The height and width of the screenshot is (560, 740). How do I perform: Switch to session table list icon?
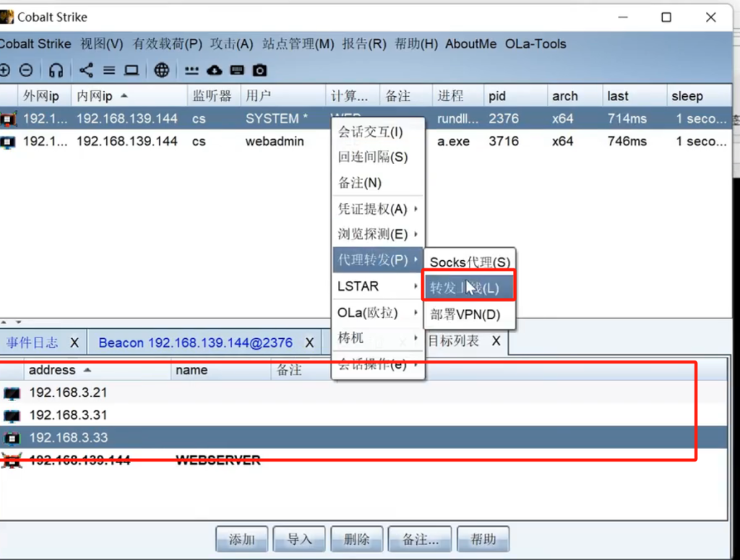109,70
